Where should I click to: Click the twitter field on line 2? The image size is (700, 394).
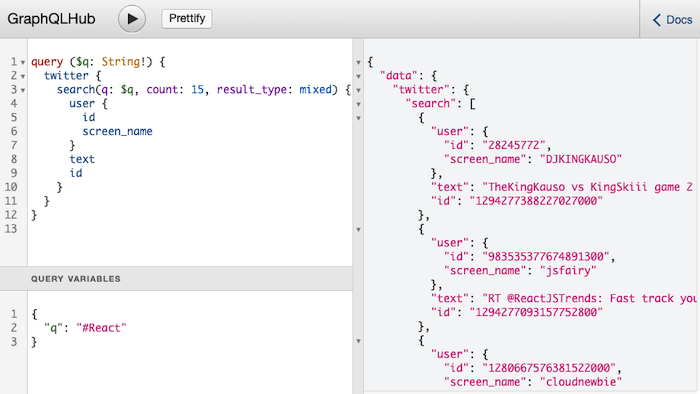66,75
